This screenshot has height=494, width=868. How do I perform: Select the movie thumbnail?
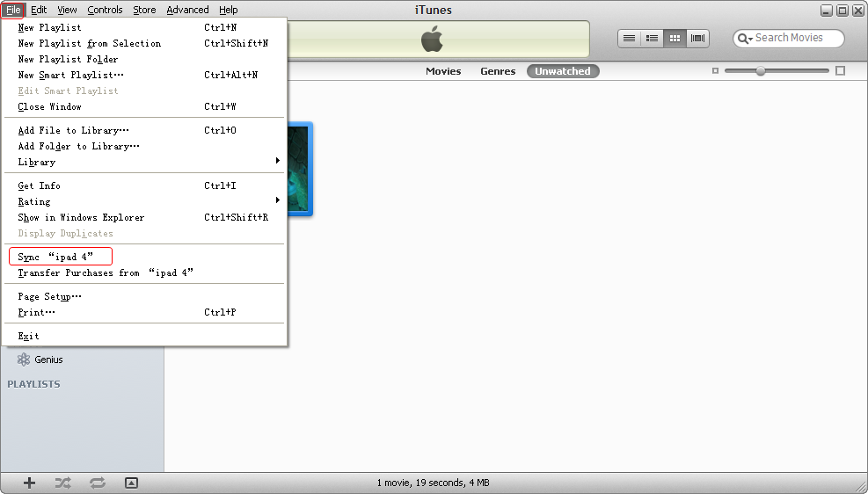point(300,169)
